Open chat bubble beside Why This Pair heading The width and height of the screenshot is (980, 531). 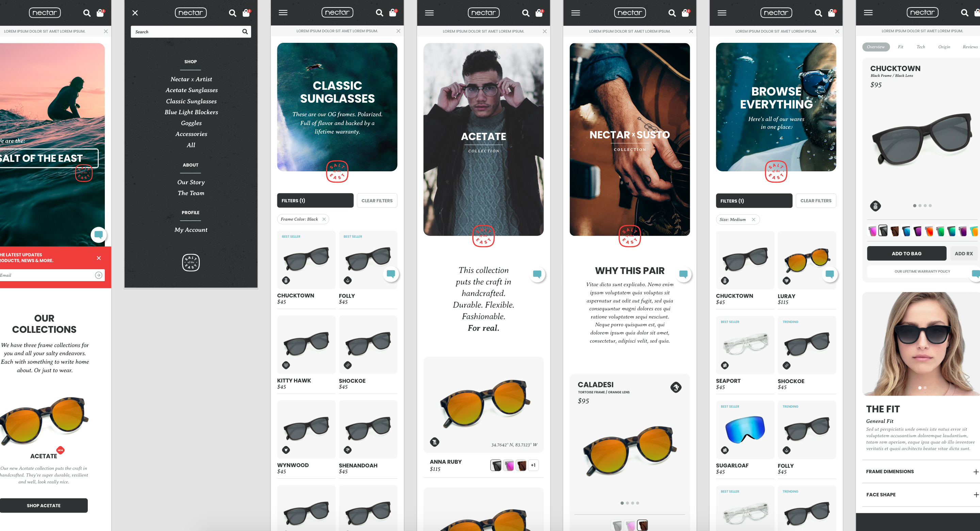tap(683, 274)
